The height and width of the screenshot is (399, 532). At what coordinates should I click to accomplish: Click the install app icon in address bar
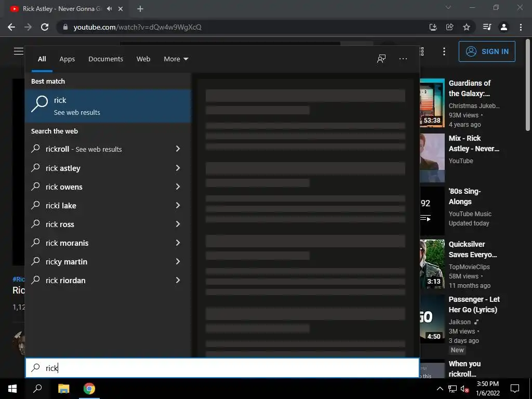[x=433, y=27]
